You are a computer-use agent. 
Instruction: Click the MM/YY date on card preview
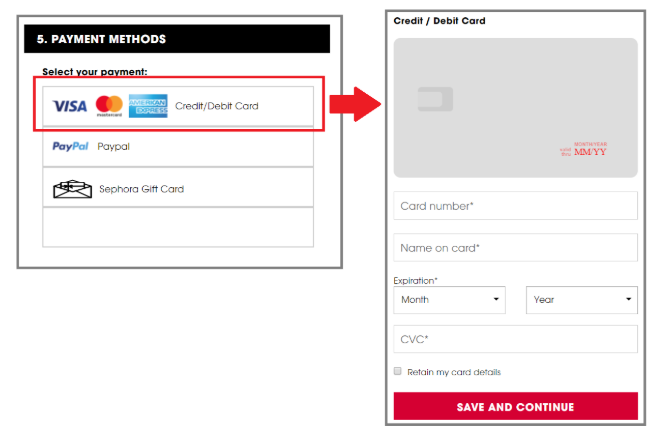590,152
